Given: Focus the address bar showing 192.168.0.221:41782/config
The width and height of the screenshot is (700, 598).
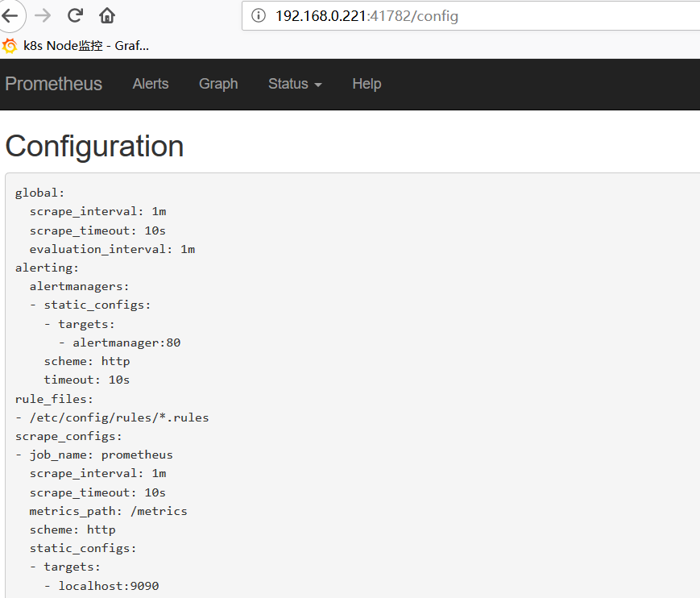Looking at the screenshot, I should [x=471, y=16].
